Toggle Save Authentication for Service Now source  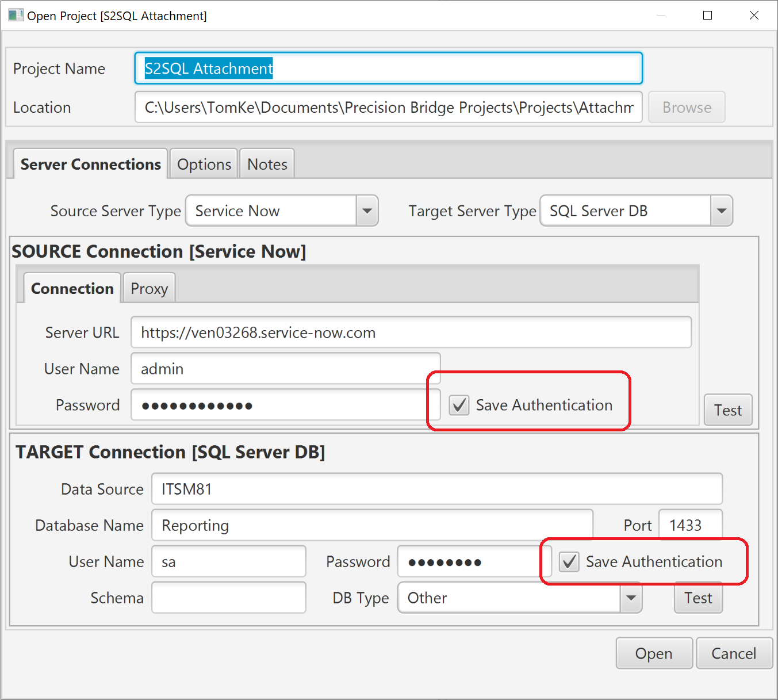click(459, 405)
